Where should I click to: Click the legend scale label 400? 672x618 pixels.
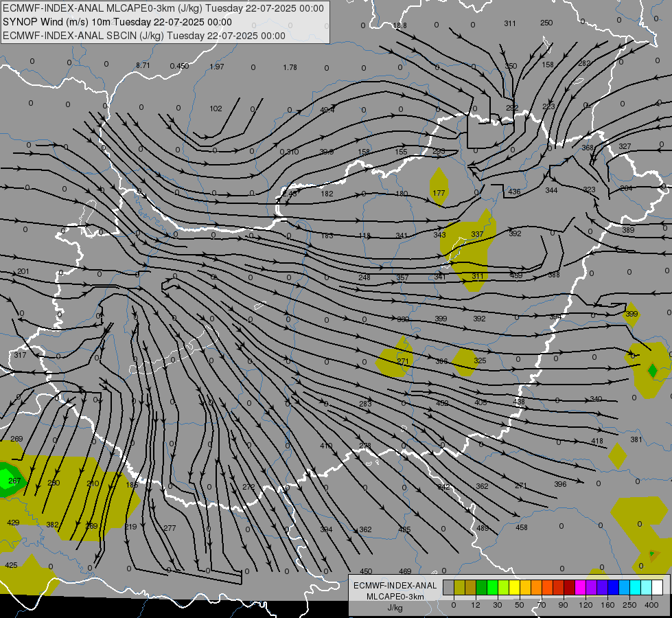click(x=651, y=605)
